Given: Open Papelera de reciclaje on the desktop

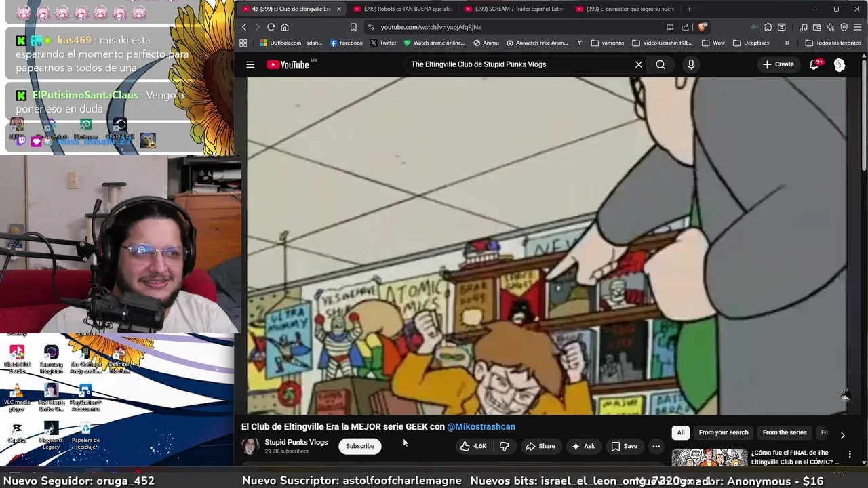Looking at the screenshot, I should click(x=85, y=436).
